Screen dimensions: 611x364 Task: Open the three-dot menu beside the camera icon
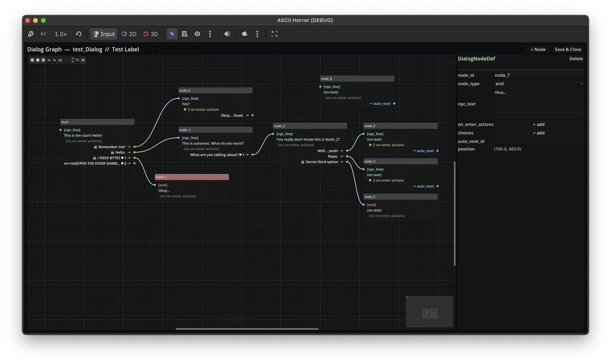point(257,34)
